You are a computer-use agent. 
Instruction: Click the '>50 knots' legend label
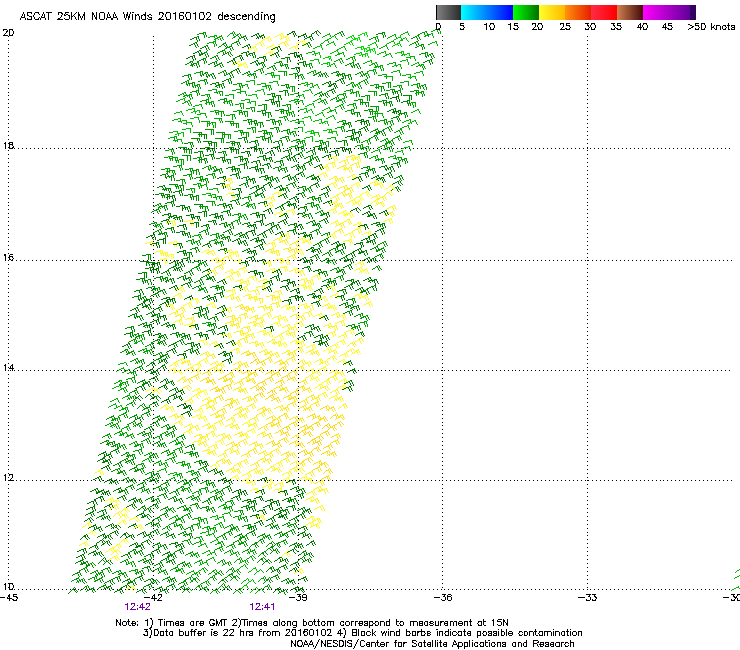[x=711, y=27]
